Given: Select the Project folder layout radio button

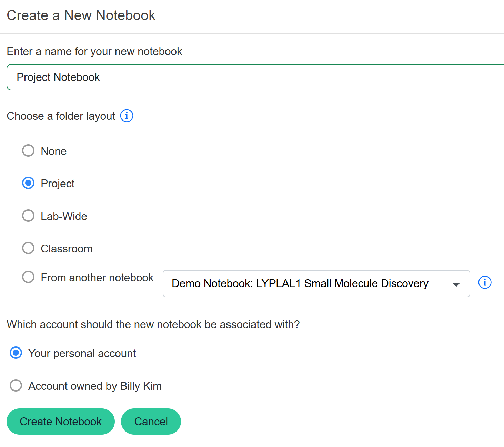Looking at the screenshot, I should [x=28, y=183].
